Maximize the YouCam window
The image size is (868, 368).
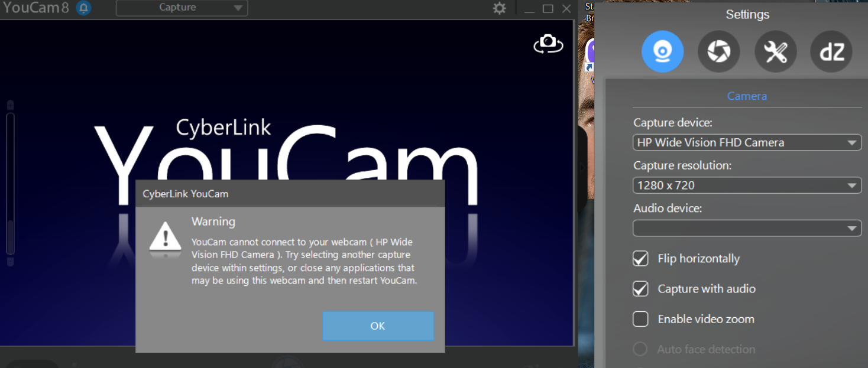tap(548, 8)
